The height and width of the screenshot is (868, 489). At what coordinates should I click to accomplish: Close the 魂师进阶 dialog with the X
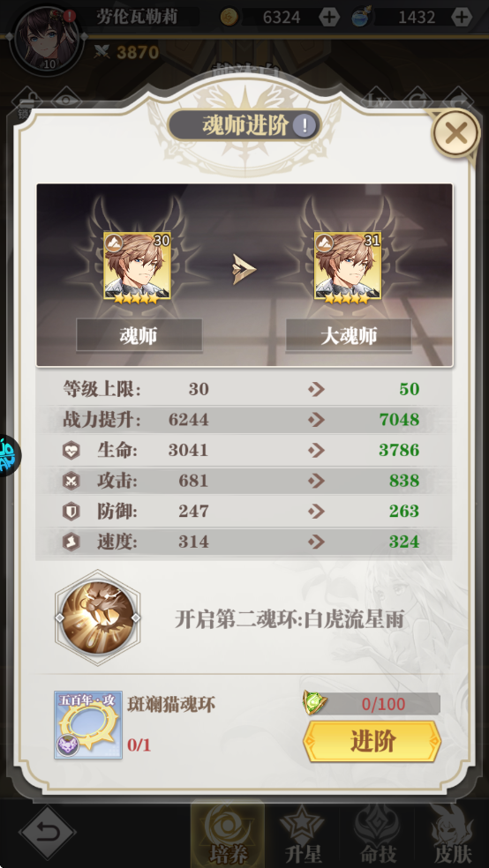[x=455, y=133]
